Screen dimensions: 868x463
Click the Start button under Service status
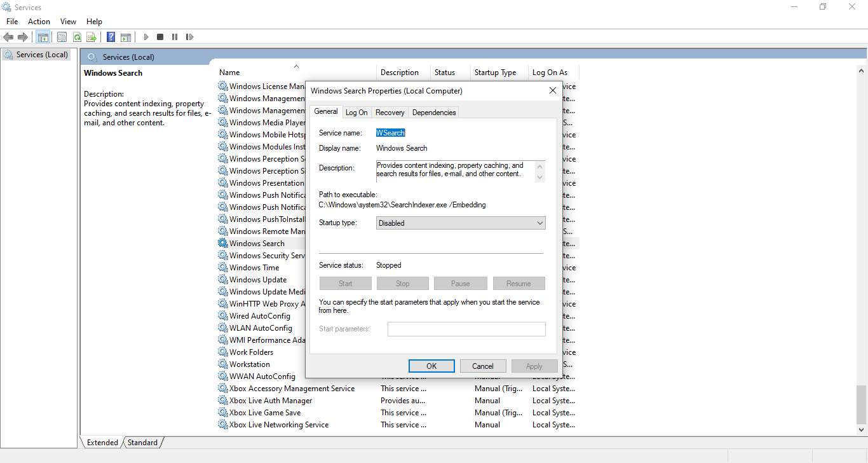pyautogui.click(x=346, y=284)
